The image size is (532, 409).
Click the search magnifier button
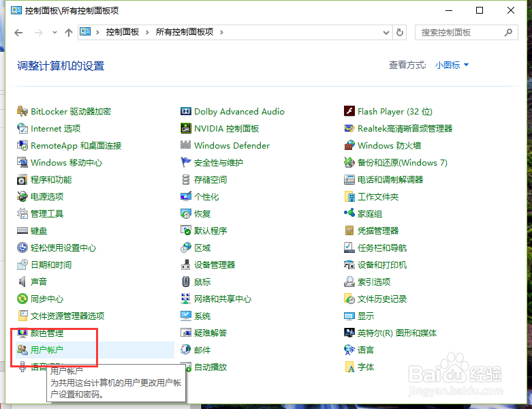click(508, 33)
